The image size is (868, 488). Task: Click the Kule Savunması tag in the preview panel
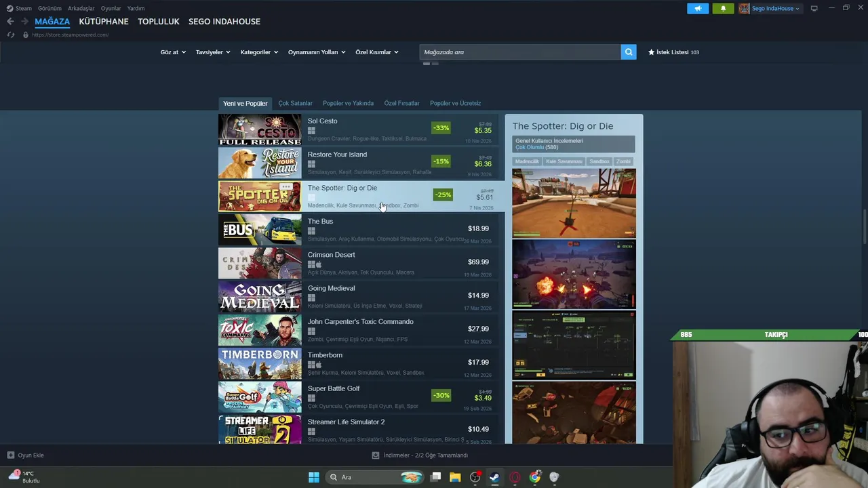click(x=564, y=161)
